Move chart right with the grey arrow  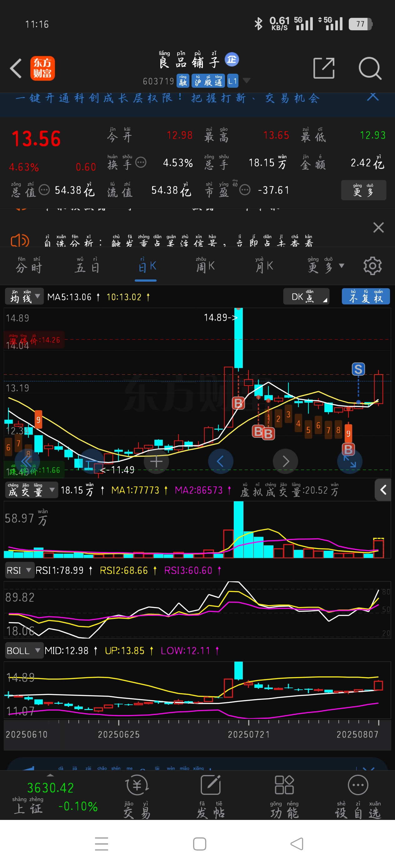(285, 461)
